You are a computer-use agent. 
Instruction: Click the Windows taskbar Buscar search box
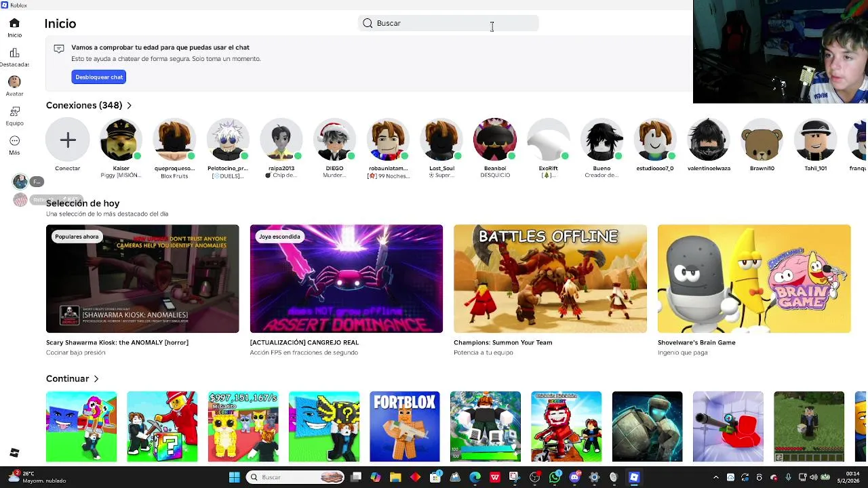pyautogui.click(x=295, y=477)
